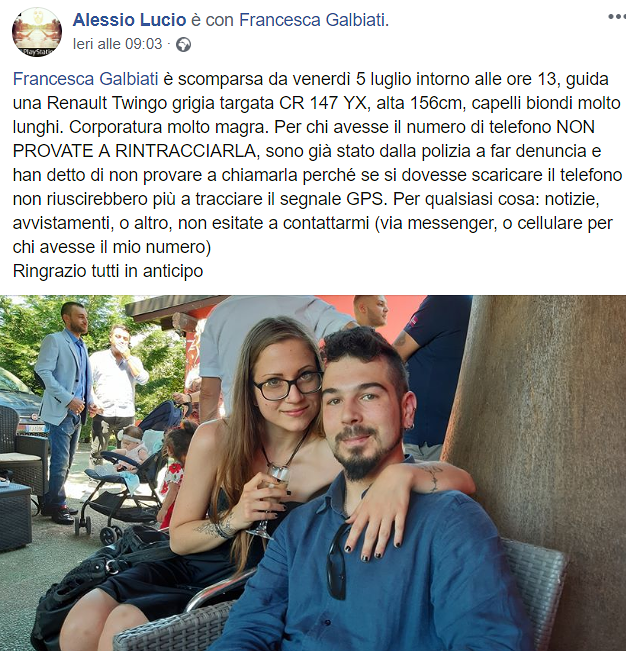Open the three-dot post options menu
This screenshot has height=651, width=626.
pyautogui.click(x=617, y=17)
